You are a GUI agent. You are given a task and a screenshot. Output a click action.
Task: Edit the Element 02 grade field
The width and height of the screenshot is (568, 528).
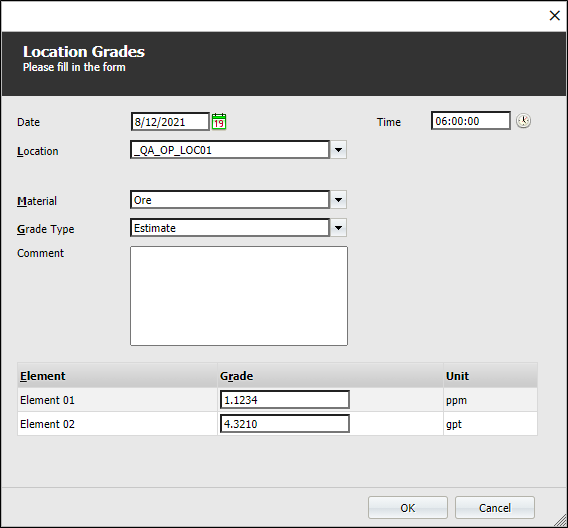[x=285, y=424]
